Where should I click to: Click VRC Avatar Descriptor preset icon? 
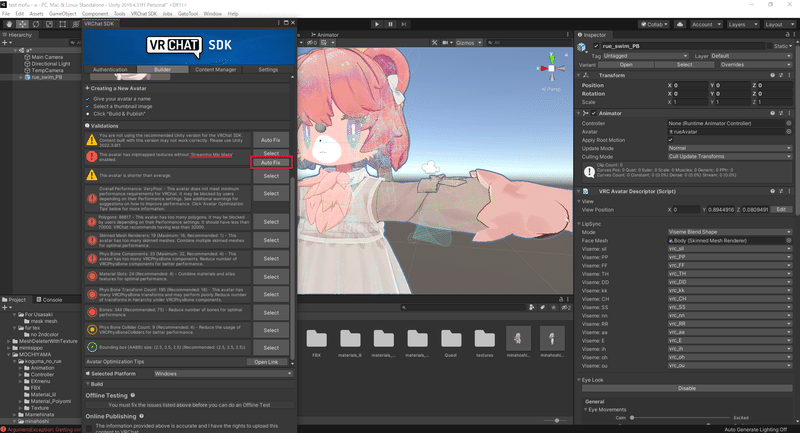[781, 191]
